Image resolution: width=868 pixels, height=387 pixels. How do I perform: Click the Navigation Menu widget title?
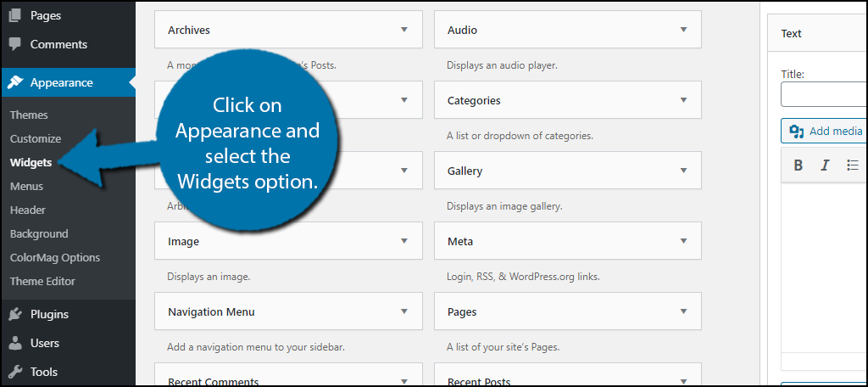[x=211, y=311]
